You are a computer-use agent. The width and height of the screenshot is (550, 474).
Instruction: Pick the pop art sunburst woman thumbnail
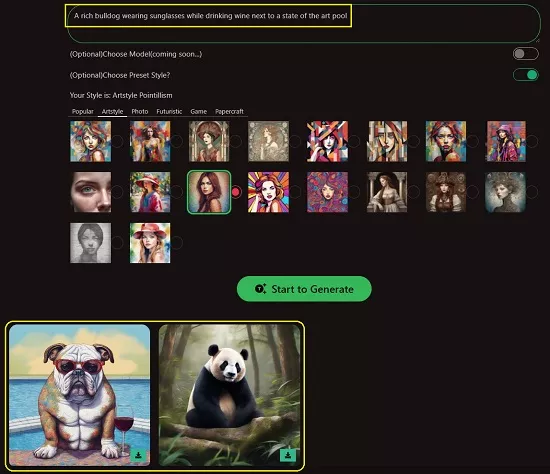(268, 192)
